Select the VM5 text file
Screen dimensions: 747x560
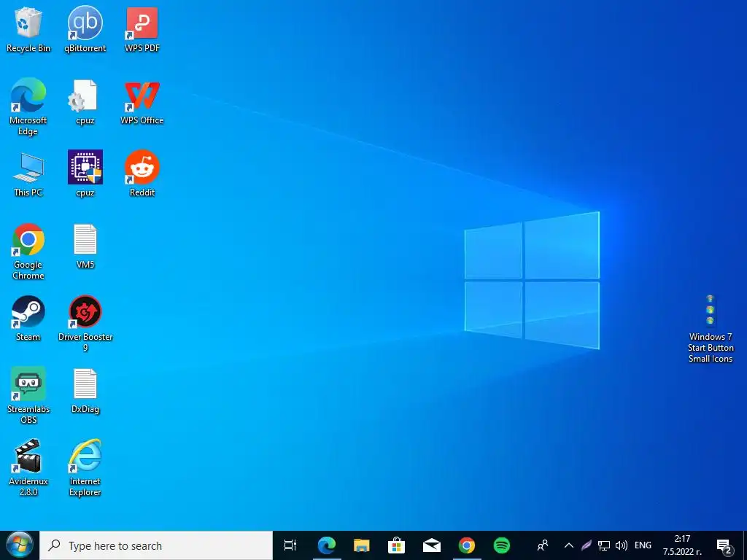click(85, 246)
